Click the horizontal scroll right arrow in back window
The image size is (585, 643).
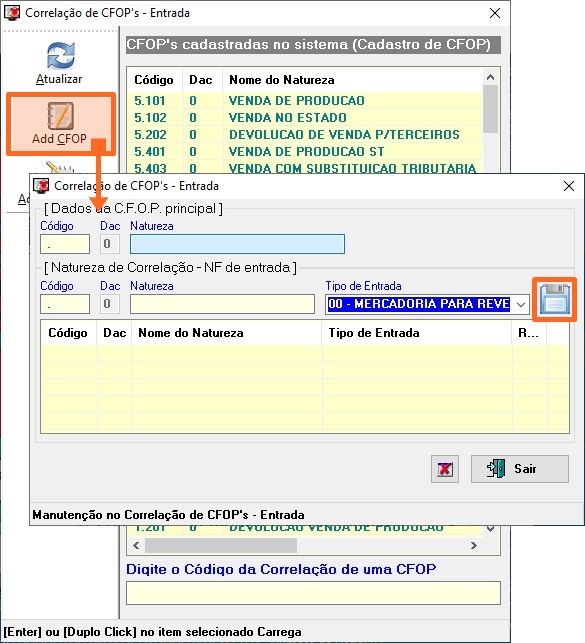point(474,545)
